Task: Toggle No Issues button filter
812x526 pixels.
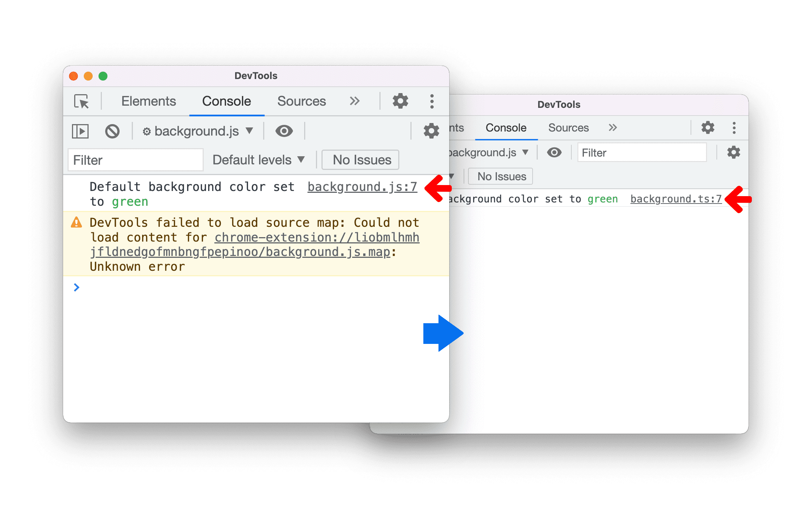Action: tap(362, 159)
